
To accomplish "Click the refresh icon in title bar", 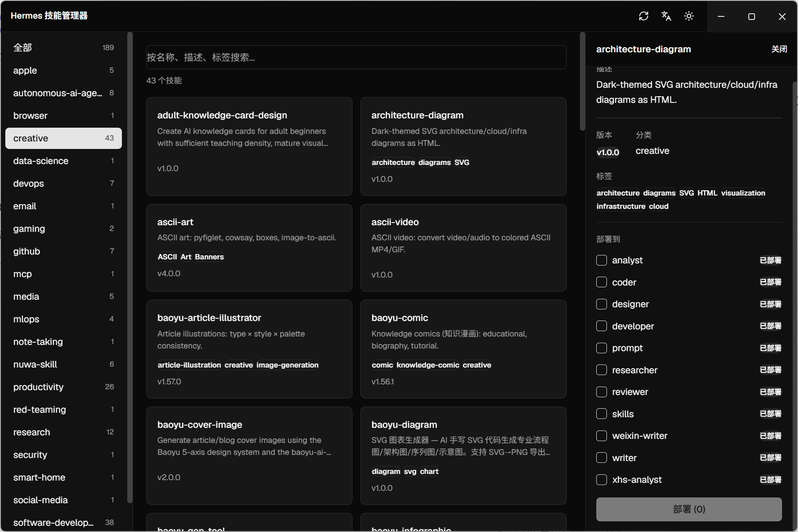I will point(644,16).
